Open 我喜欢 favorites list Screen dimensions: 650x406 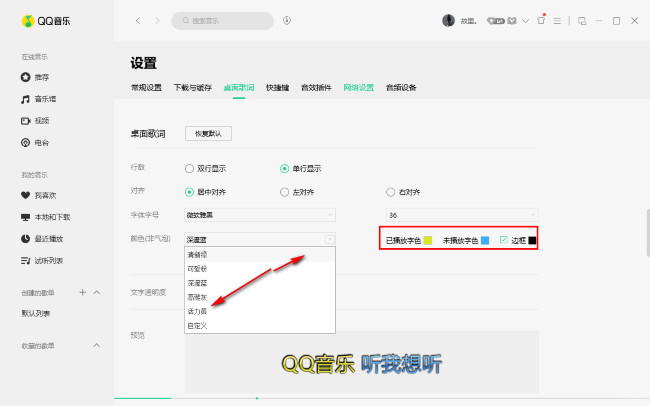[x=45, y=195]
